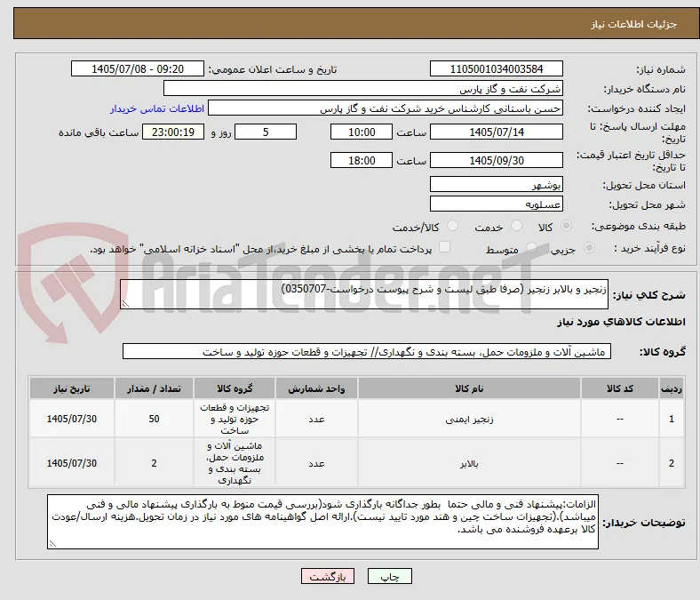This screenshot has width=700, height=600.
Task: Click group cell ماشین آلات و ملزومات حمل
Action: pos(235,463)
